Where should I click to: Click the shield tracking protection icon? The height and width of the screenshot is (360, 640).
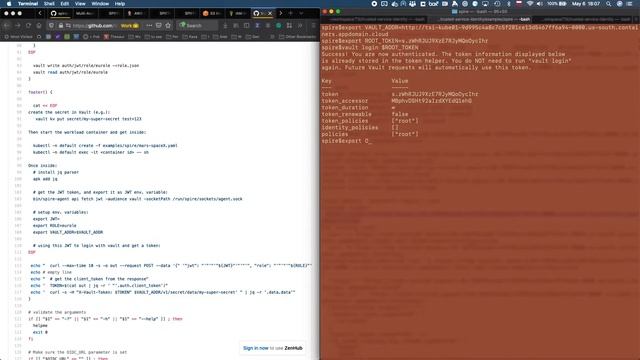(x=51, y=25)
